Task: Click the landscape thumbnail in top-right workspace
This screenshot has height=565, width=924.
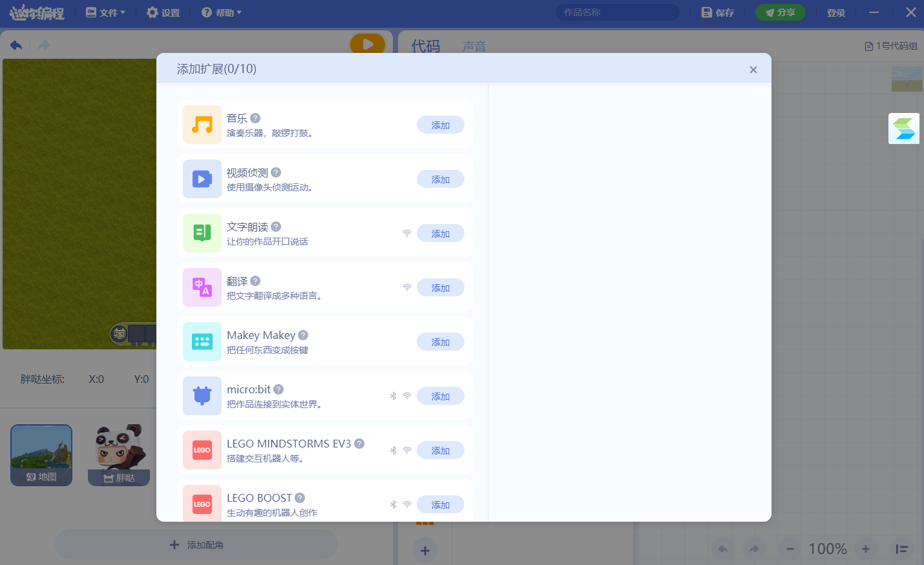Action: 907,79
